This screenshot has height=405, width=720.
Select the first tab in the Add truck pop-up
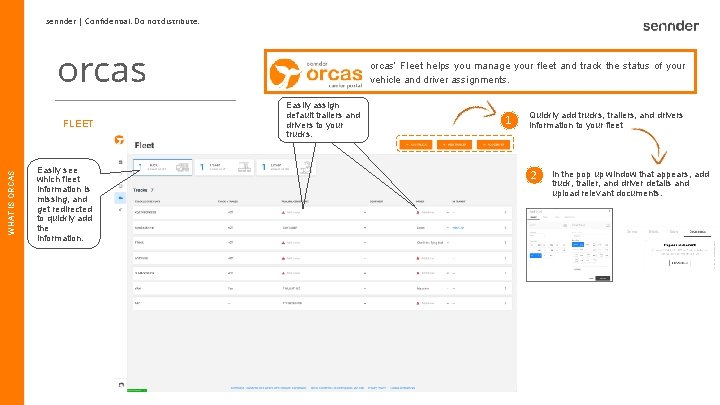(533, 217)
